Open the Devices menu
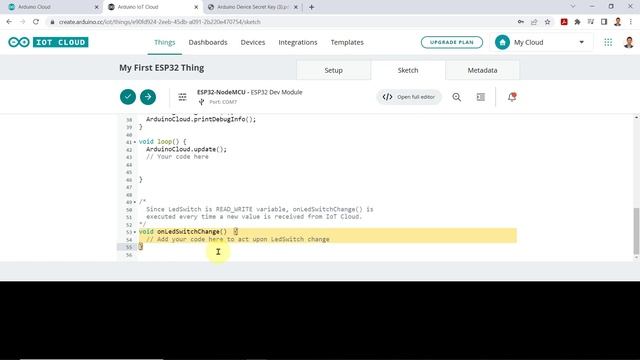The width and height of the screenshot is (640, 360). click(x=253, y=42)
